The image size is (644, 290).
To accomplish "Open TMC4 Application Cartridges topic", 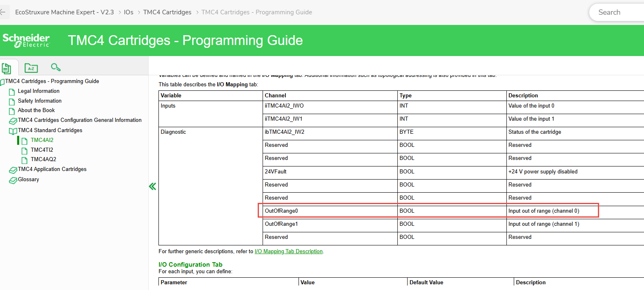I will pos(52,169).
